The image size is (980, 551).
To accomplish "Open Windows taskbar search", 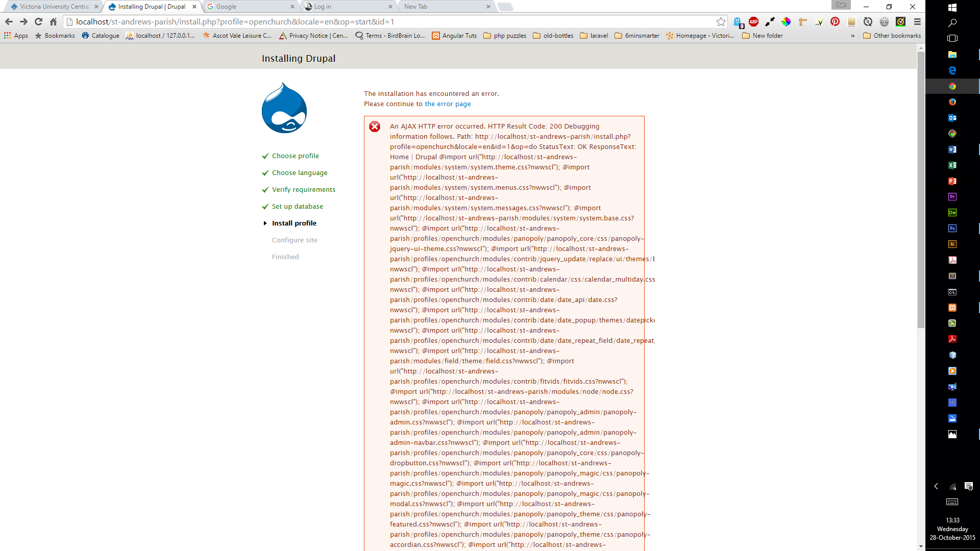I will [x=952, y=22].
